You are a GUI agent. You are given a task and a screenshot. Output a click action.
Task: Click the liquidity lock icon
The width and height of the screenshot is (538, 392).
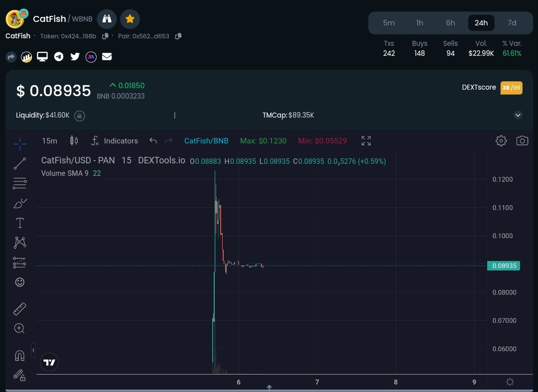point(79,116)
